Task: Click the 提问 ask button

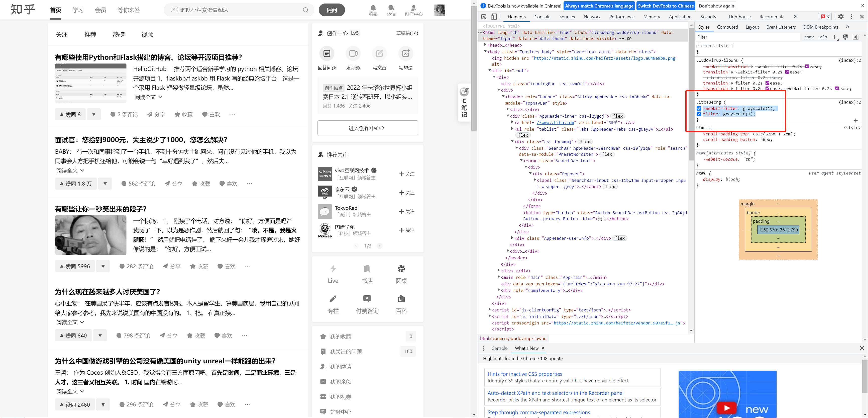Action: (332, 10)
